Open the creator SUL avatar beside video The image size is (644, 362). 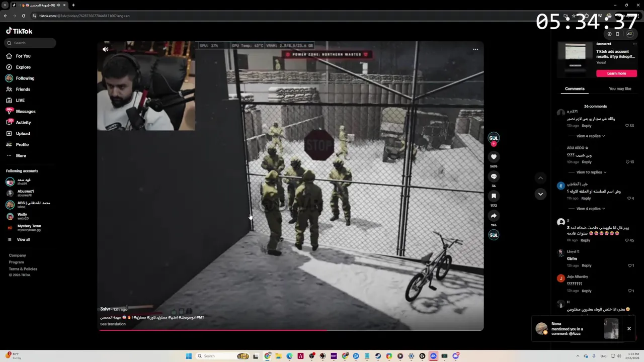(x=494, y=138)
